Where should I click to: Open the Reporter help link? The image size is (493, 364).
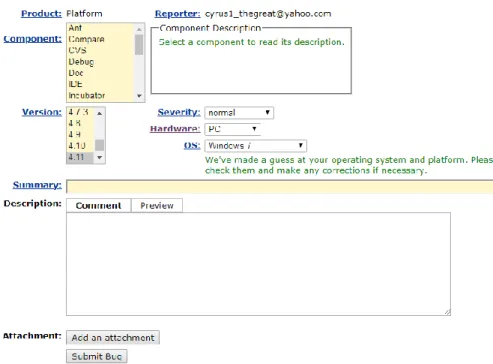coord(177,14)
